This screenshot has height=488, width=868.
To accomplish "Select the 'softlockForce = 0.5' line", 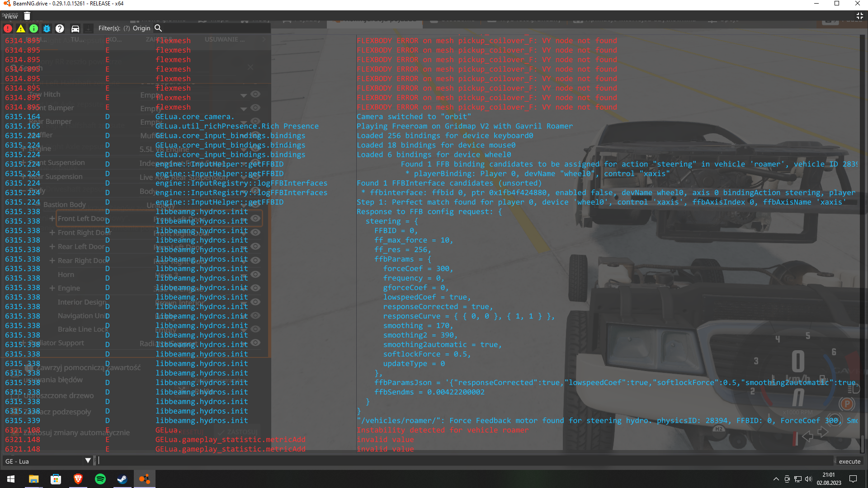I will pyautogui.click(x=427, y=354).
